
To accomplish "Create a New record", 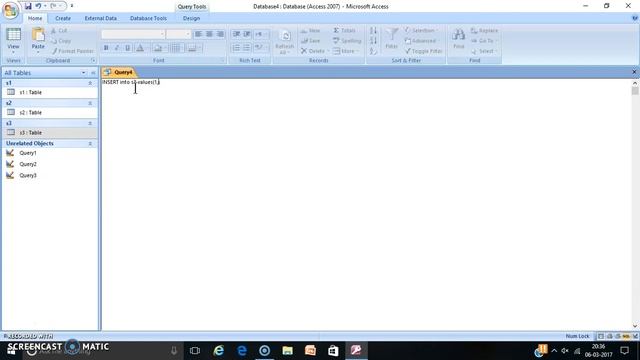I will coord(310,31).
